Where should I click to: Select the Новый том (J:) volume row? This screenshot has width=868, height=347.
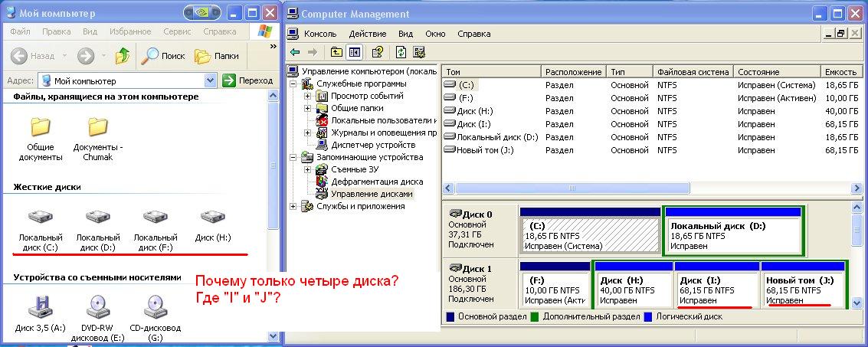click(651, 150)
